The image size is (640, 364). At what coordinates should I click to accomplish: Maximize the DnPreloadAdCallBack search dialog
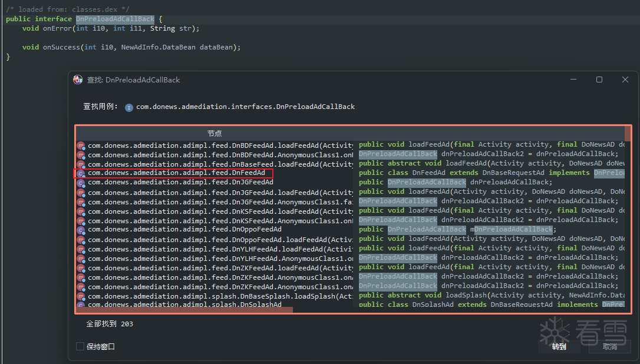click(599, 80)
